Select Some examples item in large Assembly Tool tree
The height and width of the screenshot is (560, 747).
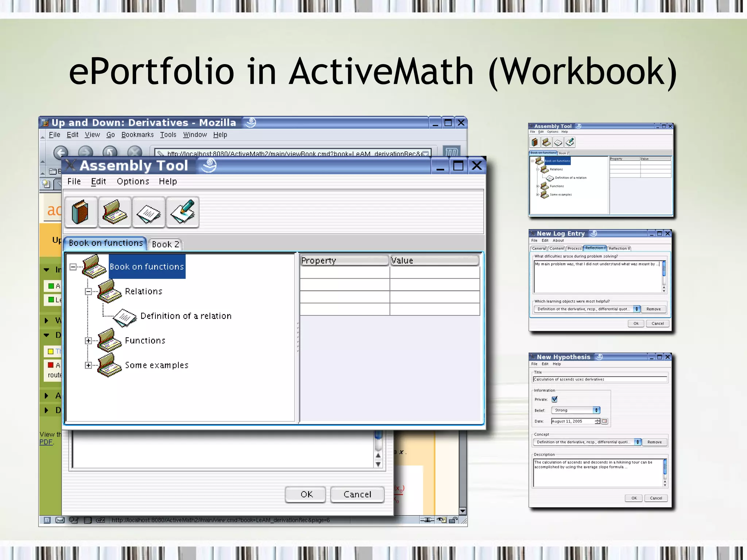tap(156, 365)
